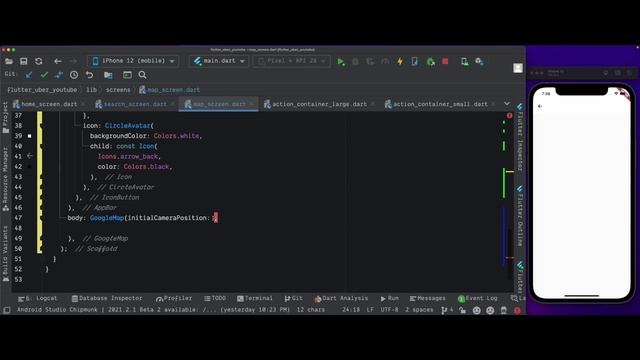The image size is (640, 360).
Task: Click the LF line separator in status bar
Action: click(x=370, y=310)
